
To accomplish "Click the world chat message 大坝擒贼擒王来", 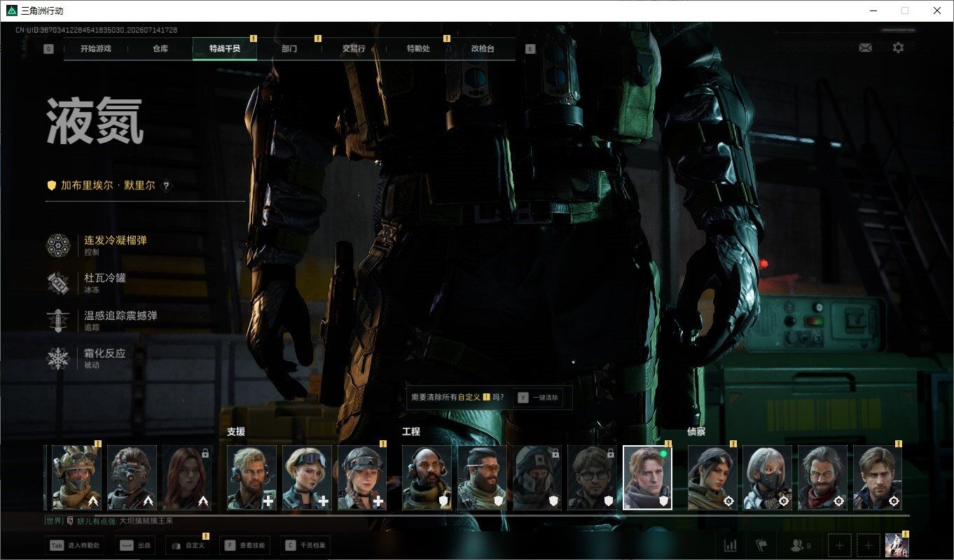I will point(146,521).
